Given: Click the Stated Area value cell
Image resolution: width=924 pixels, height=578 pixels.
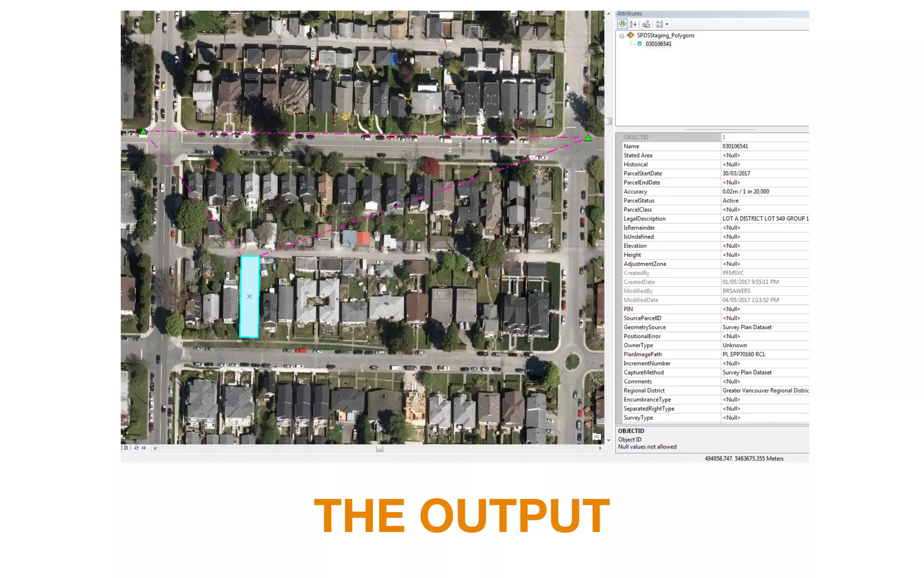Looking at the screenshot, I should tap(765, 155).
